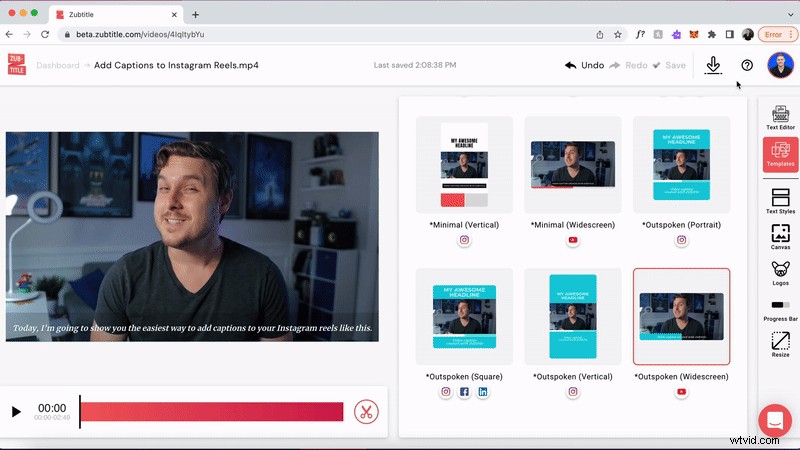Open the Resize tool
This screenshot has width=800, height=450.
[780, 344]
